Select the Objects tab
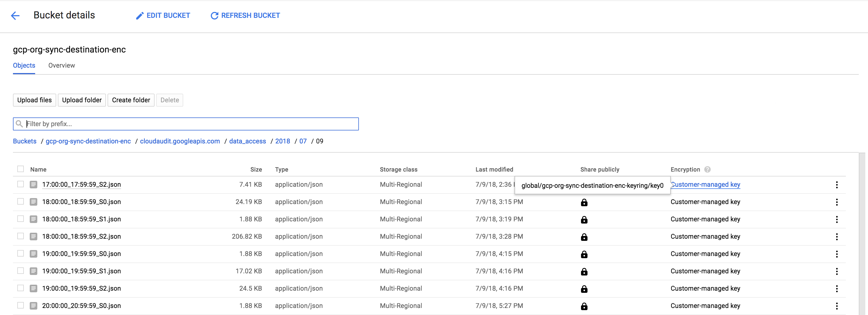Viewport: 868px width, 315px height. [x=24, y=65]
